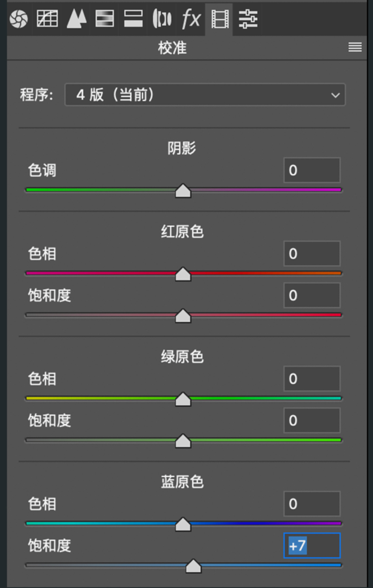Viewport: 373px width, 588px height.
Task: Switch to the Tone Curve panel
Action: [x=47, y=18]
